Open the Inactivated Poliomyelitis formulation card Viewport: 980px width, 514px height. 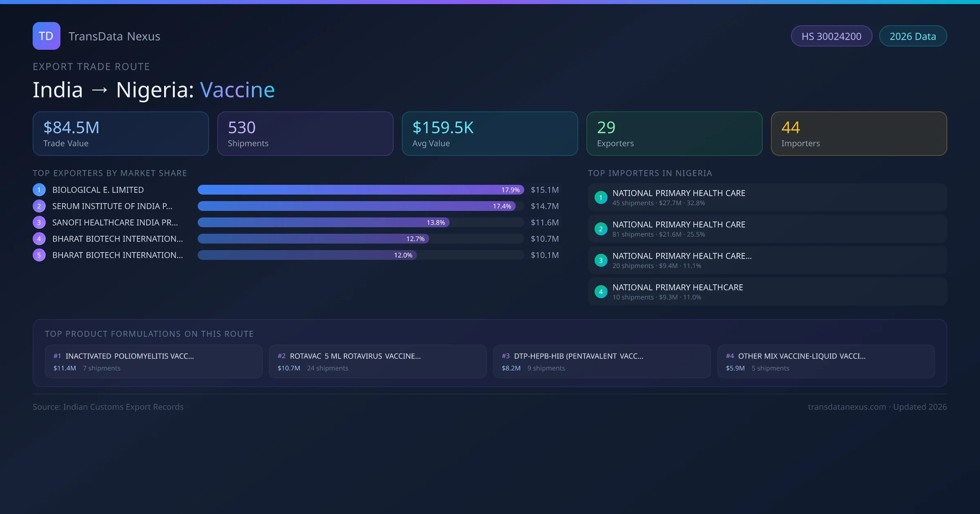click(154, 361)
